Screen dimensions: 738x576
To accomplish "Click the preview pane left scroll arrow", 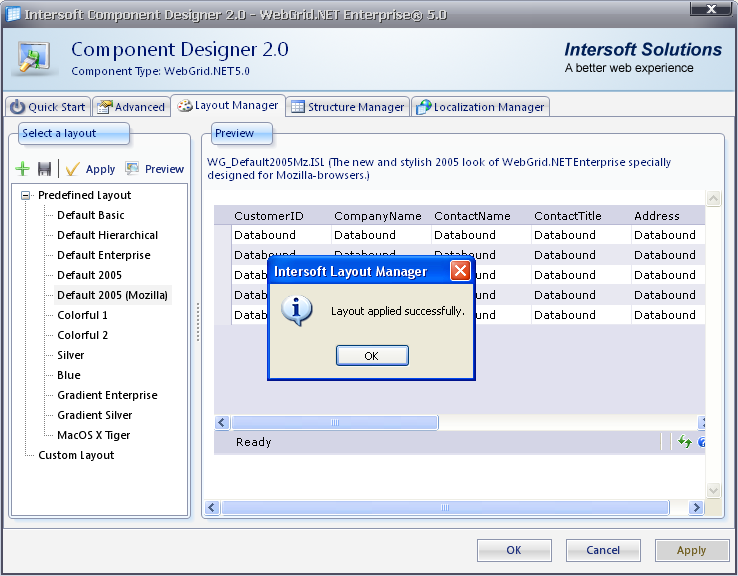I will coord(212,507).
